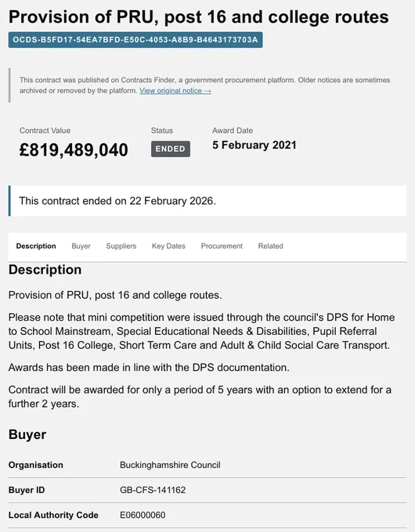This screenshot has width=415, height=532.
Task: Click the 5 February 2021 award date
Action: coord(254,146)
